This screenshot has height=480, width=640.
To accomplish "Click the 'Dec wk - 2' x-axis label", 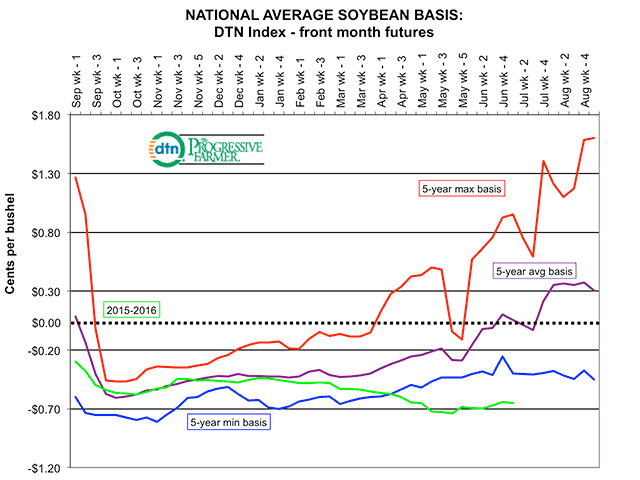I will pos(219,82).
